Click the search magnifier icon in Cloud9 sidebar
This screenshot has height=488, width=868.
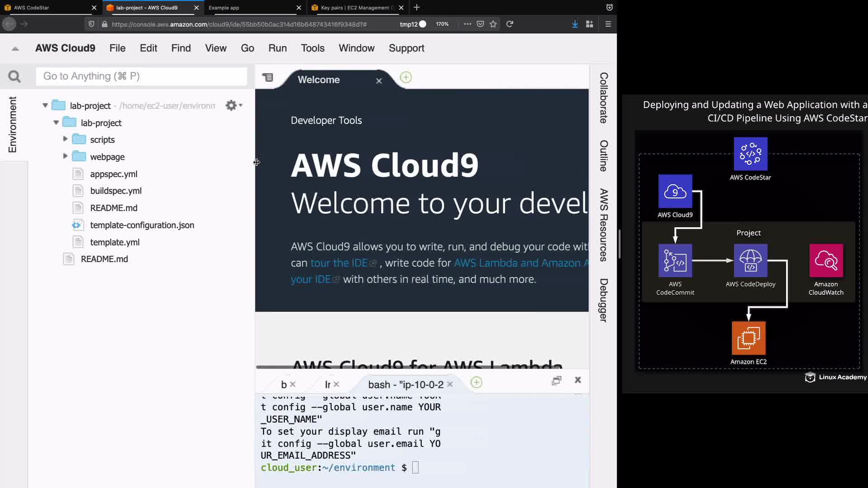click(14, 76)
